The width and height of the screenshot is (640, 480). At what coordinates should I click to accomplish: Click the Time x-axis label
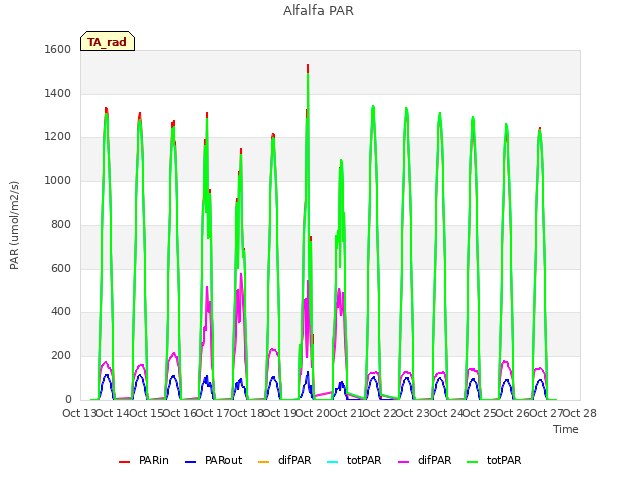pyautogui.click(x=566, y=429)
